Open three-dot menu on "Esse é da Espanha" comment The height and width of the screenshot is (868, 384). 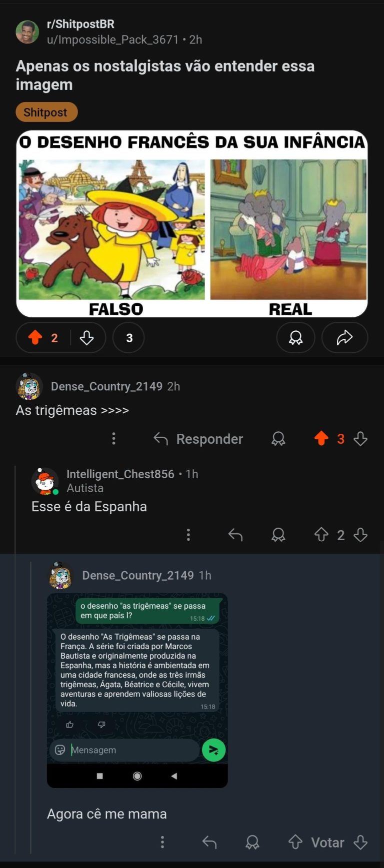tap(188, 535)
